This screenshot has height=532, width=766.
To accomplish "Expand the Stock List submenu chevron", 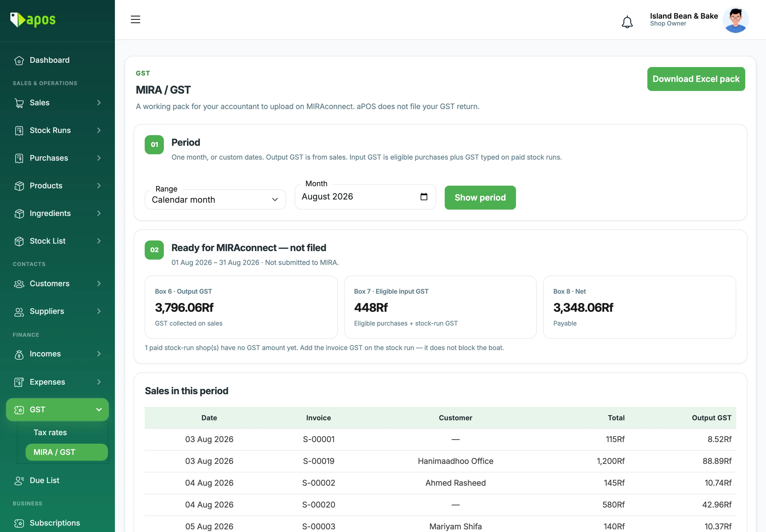I will [x=99, y=241].
